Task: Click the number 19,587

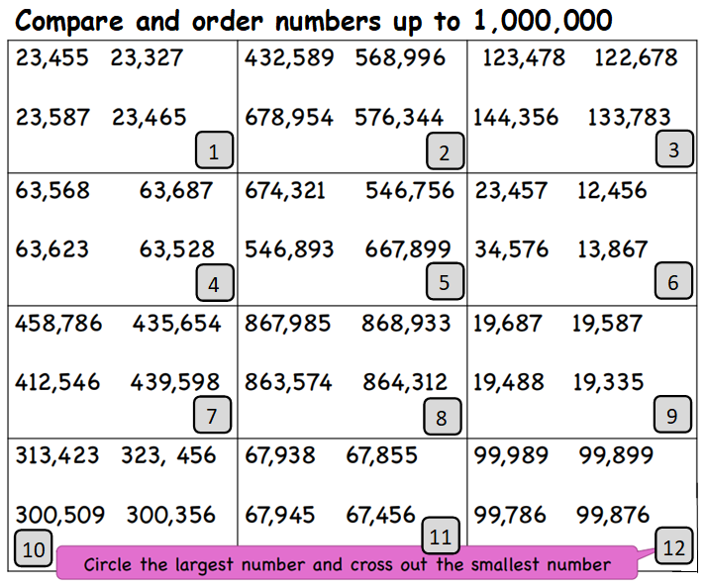Action: (607, 324)
